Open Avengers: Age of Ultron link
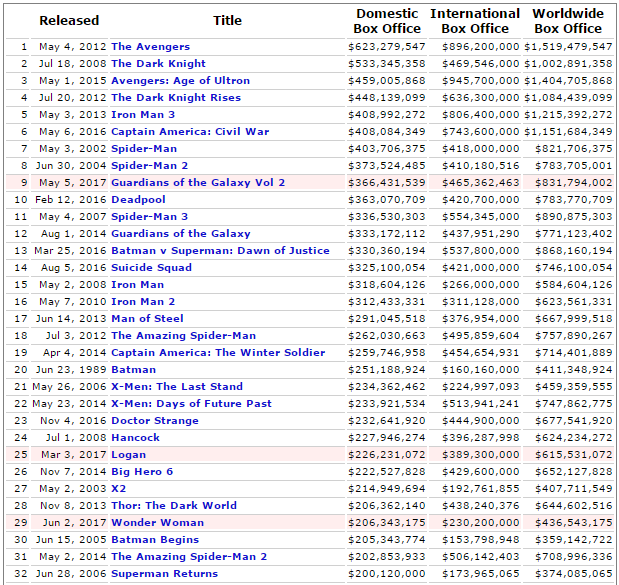The image size is (619, 585). click(x=180, y=81)
